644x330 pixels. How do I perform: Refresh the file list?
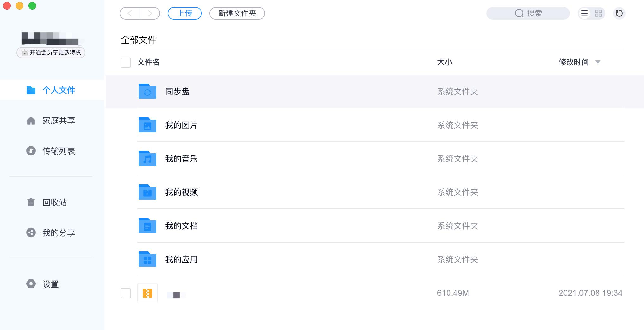coord(619,13)
